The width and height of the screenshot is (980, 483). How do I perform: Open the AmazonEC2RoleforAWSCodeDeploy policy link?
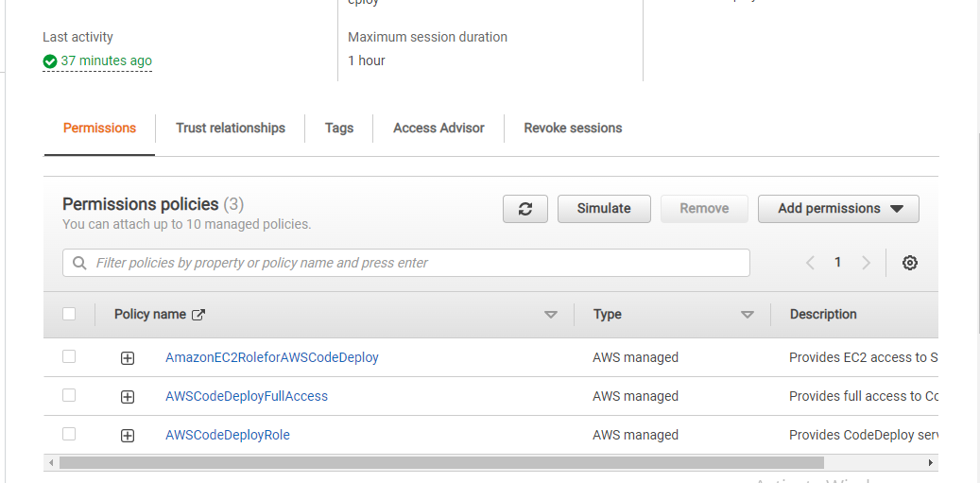pos(272,357)
